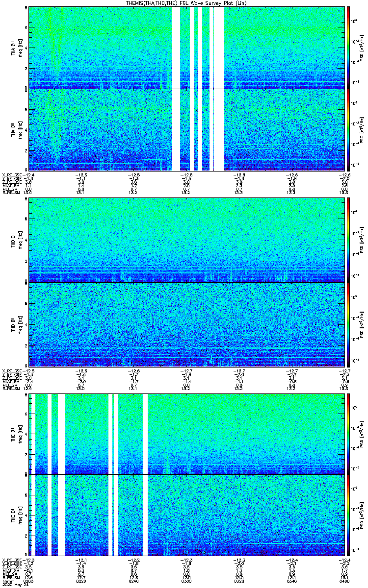Click the 0320 time tick label

tap(238, 581)
